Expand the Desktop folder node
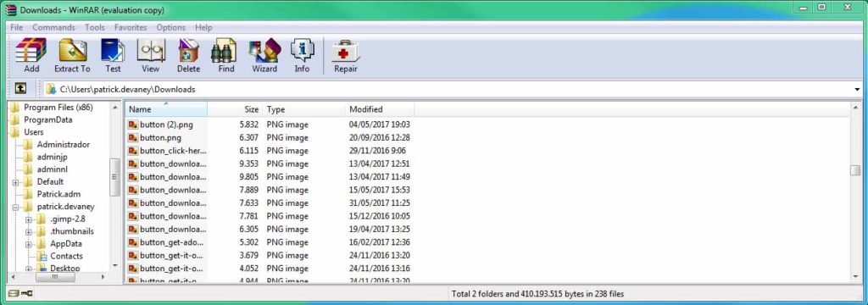 (x=29, y=269)
